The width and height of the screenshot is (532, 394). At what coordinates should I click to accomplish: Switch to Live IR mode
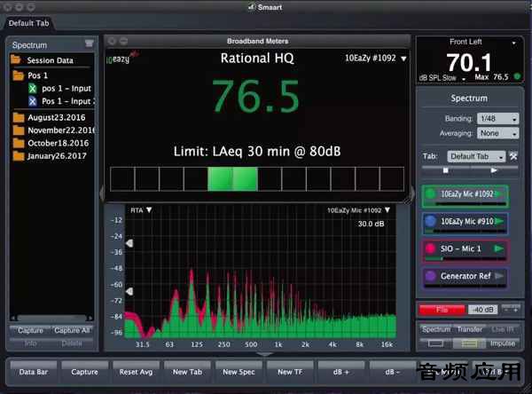pos(503,329)
